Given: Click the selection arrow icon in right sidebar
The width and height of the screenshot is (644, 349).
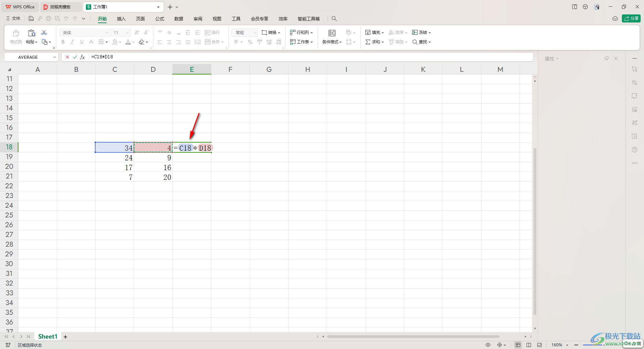Looking at the screenshot, I should (x=635, y=69).
